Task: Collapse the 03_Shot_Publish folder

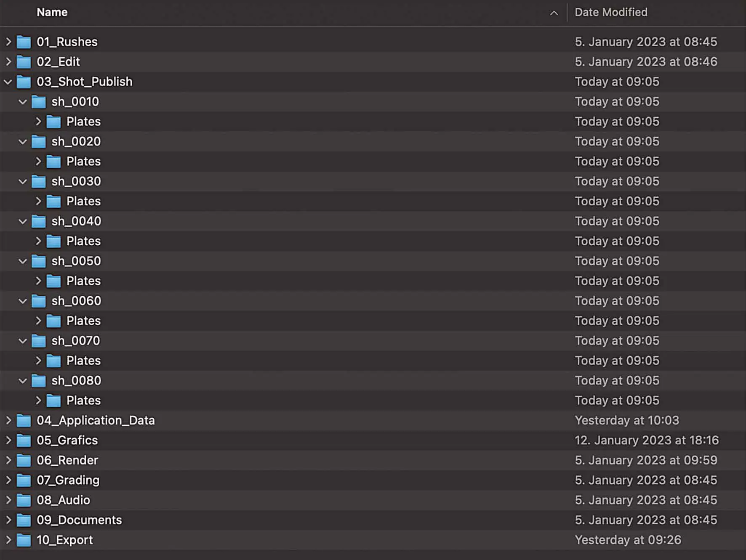Action: [8, 82]
